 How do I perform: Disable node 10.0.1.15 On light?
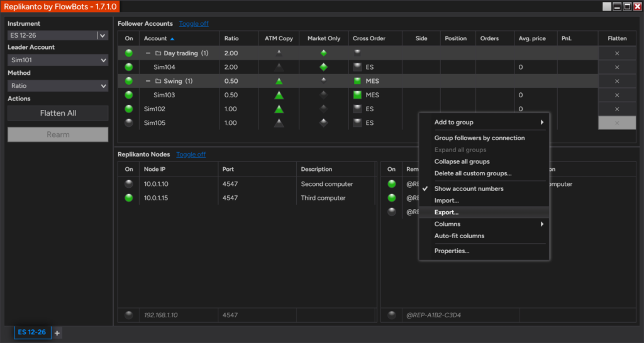click(129, 198)
